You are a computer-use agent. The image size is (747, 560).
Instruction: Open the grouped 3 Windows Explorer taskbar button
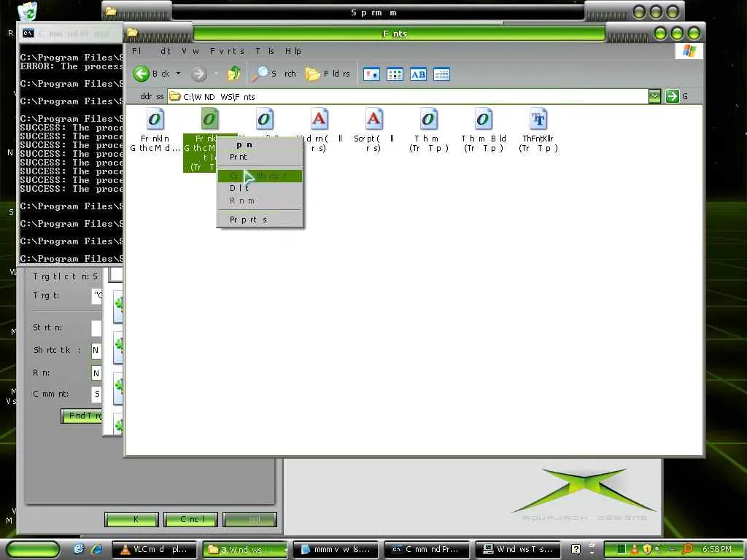[x=245, y=550]
